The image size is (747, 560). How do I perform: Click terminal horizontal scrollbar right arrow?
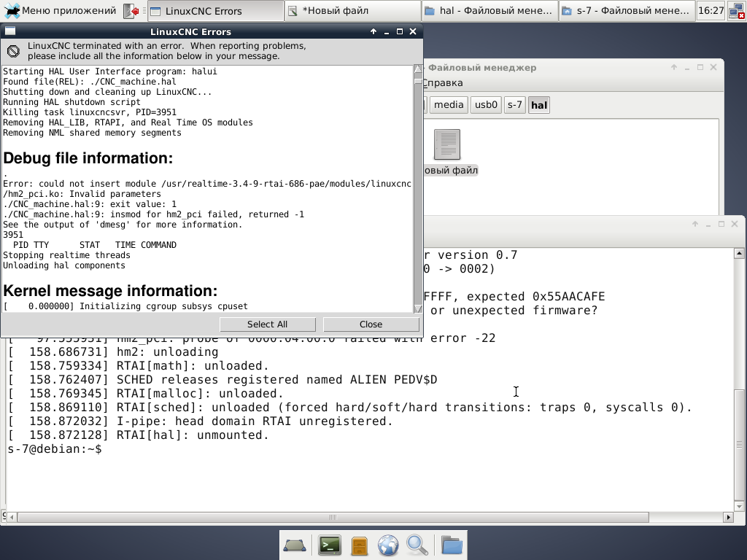point(728,517)
